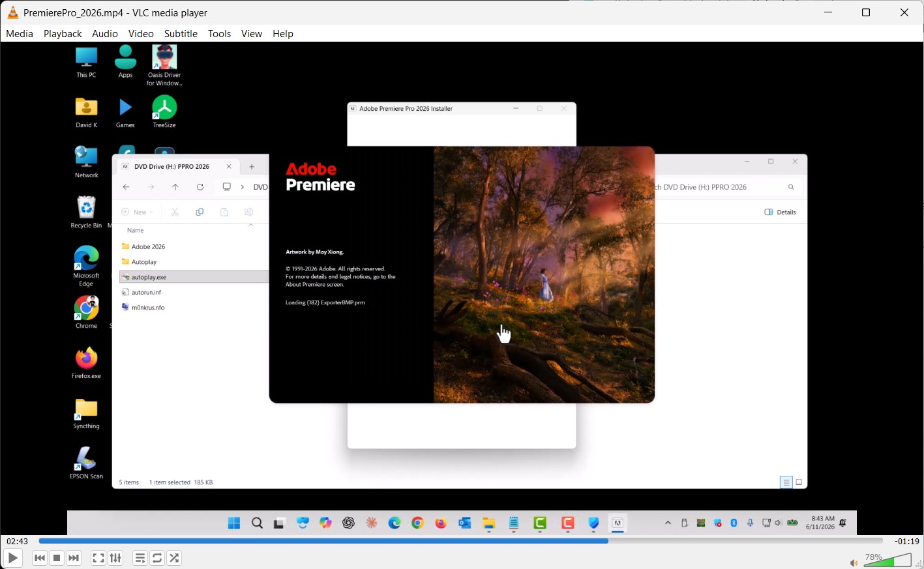Click the Windows Start button in the video

click(x=234, y=523)
